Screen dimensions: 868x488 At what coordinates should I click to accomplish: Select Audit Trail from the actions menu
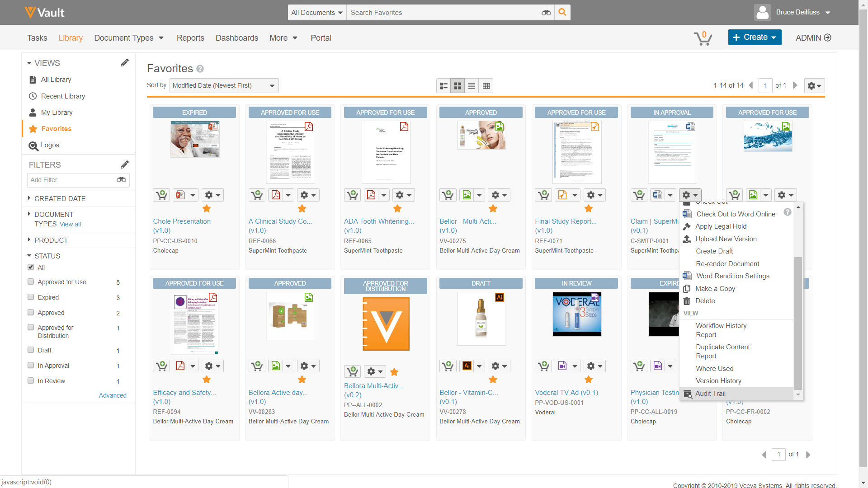[x=710, y=394]
